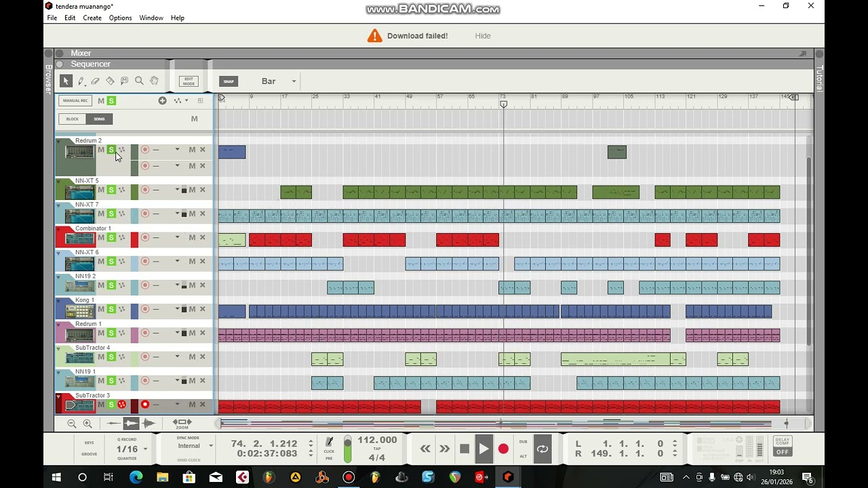Open the Window menu

(151, 18)
